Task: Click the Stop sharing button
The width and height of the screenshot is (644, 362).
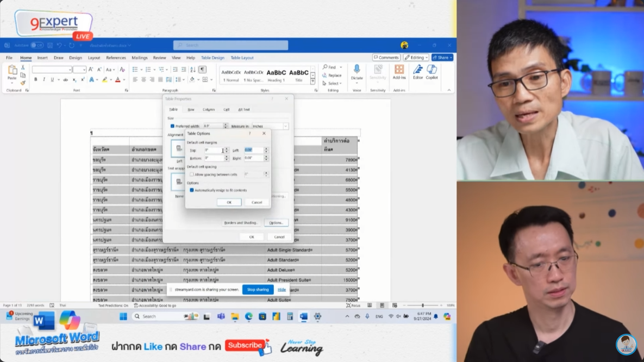Action: [258, 290]
